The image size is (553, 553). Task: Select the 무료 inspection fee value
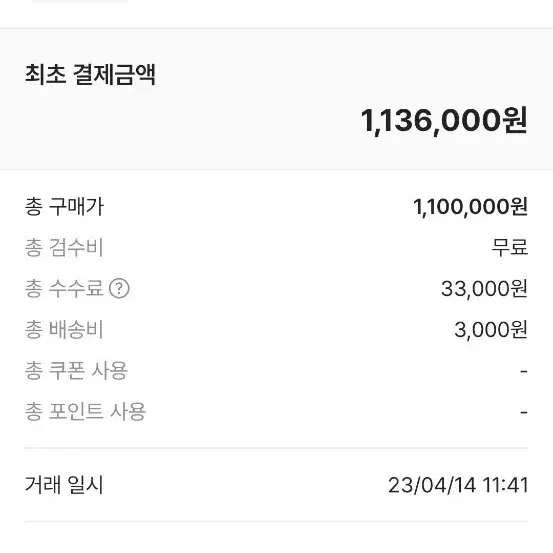pyautogui.click(x=510, y=247)
